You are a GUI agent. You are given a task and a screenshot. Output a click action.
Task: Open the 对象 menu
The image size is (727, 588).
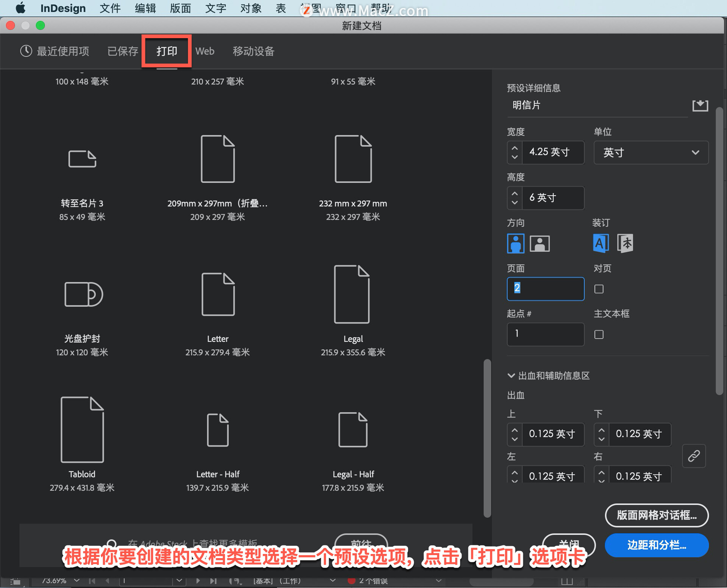pos(251,8)
